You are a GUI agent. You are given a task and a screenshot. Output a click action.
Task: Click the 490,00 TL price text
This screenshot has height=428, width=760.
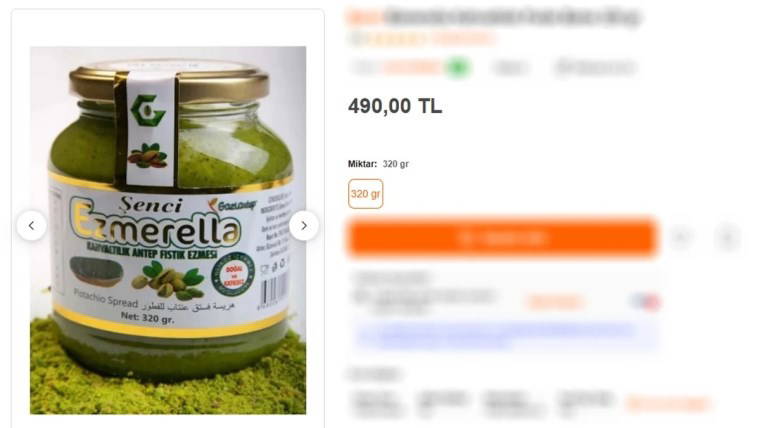[x=395, y=106]
